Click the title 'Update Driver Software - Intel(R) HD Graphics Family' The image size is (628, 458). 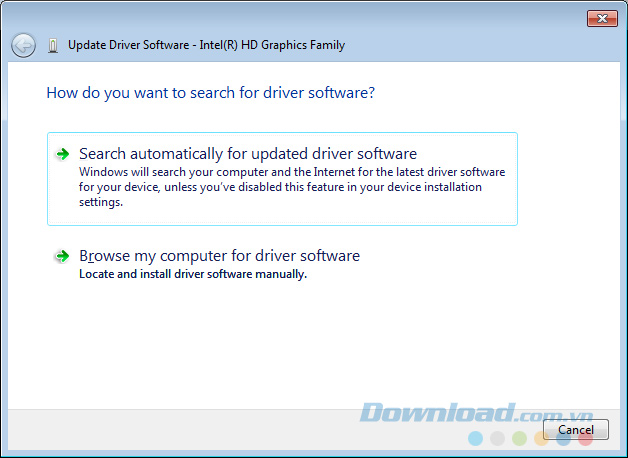point(206,45)
